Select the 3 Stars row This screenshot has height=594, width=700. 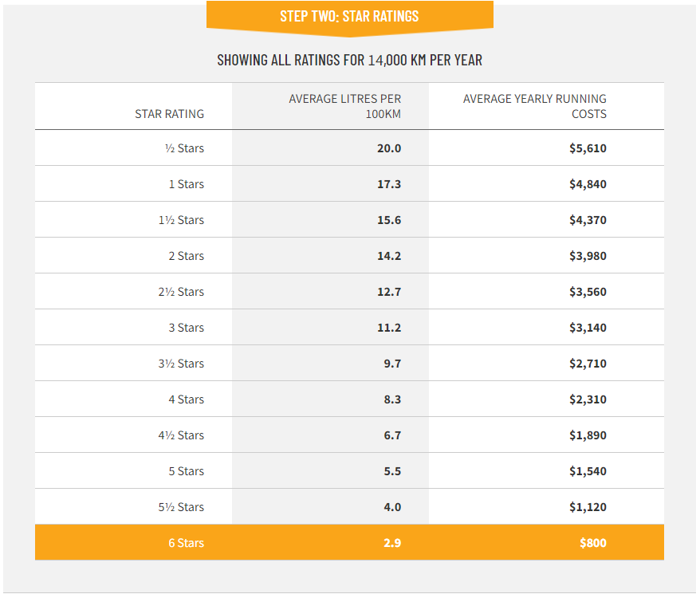(x=349, y=327)
